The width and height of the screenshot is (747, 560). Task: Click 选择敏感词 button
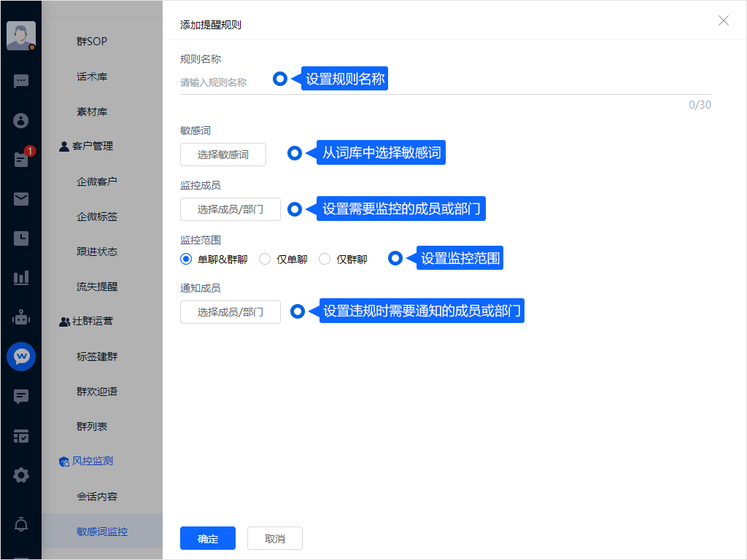click(223, 155)
